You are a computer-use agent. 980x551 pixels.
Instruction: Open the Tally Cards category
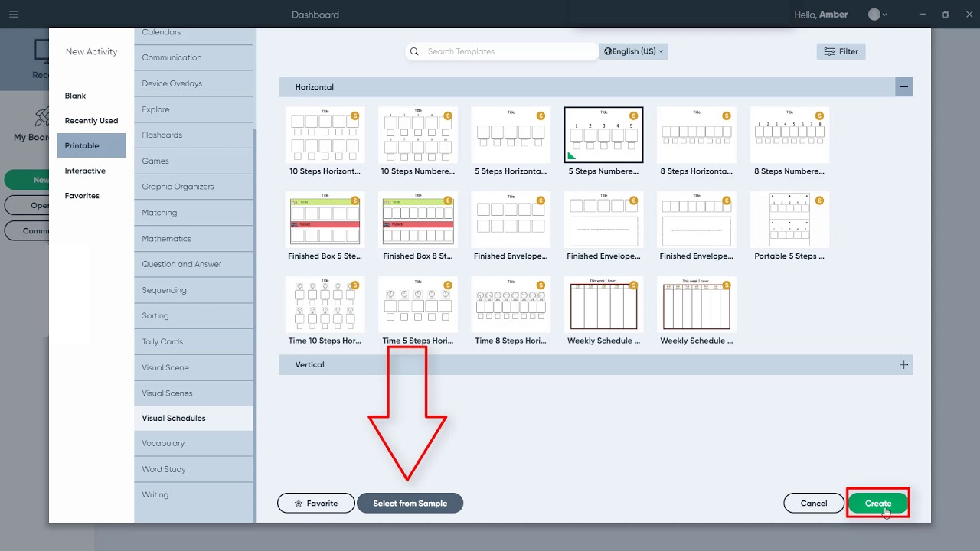click(x=193, y=341)
